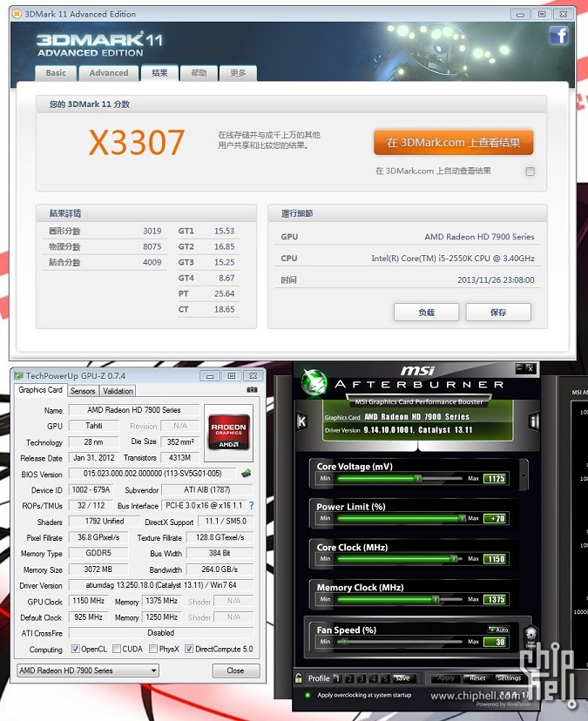The width and height of the screenshot is (588, 721).
Task: Save the BIOS with the chip icon
Action: click(x=247, y=473)
